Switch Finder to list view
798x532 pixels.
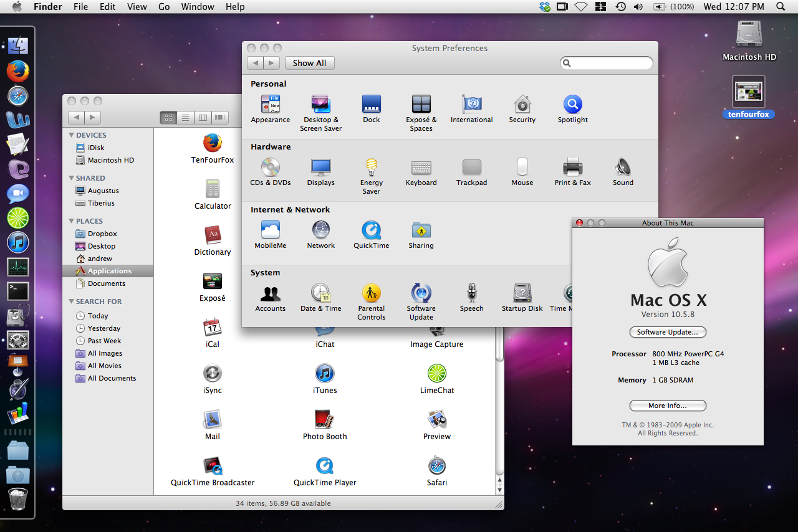tap(185, 117)
